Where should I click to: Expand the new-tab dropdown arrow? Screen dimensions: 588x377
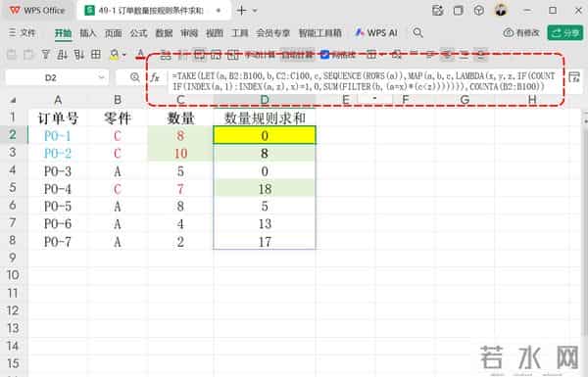coord(255,11)
